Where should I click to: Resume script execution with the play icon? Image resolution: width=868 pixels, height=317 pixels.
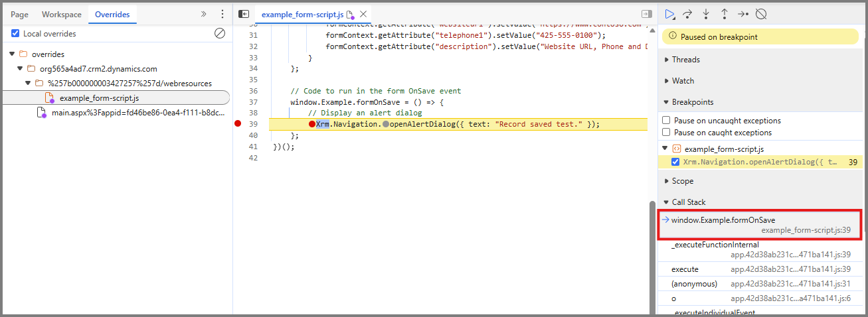671,14
